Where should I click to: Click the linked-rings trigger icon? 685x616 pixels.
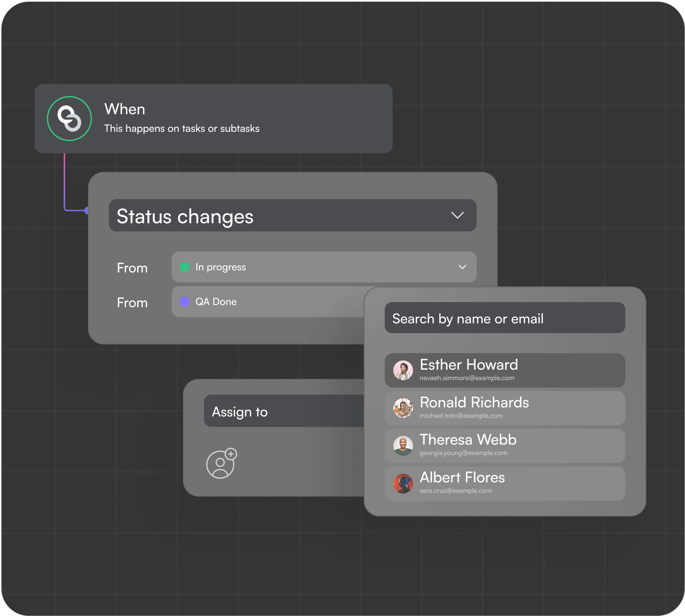(x=69, y=118)
